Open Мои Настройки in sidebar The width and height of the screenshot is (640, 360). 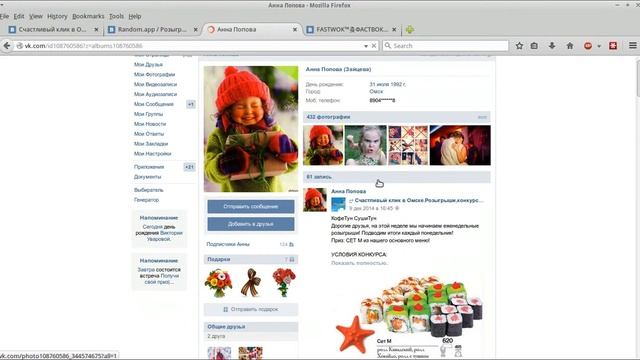[x=152, y=153]
